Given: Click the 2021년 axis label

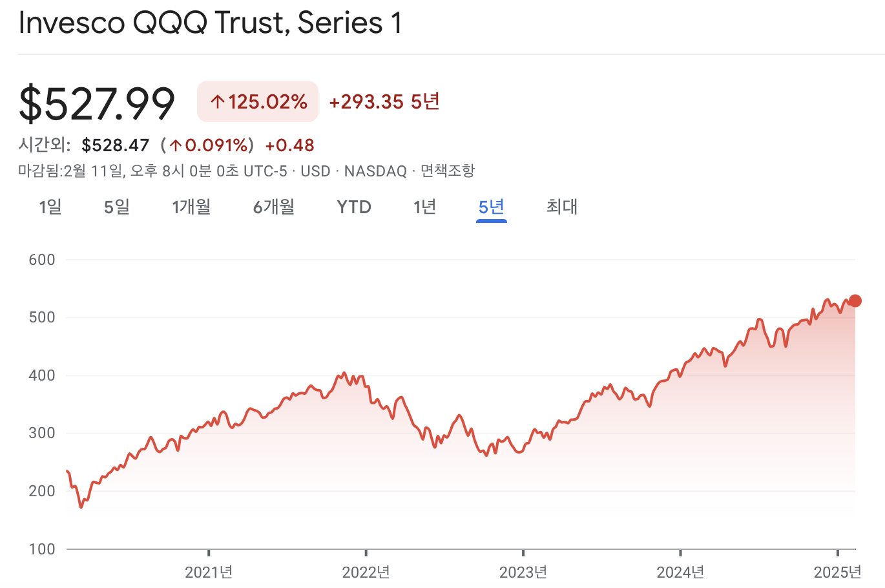Looking at the screenshot, I should tap(207, 572).
